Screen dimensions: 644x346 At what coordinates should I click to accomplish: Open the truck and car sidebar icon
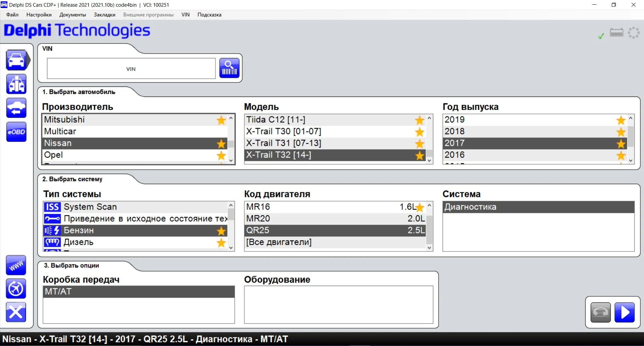pyautogui.click(x=16, y=84)
